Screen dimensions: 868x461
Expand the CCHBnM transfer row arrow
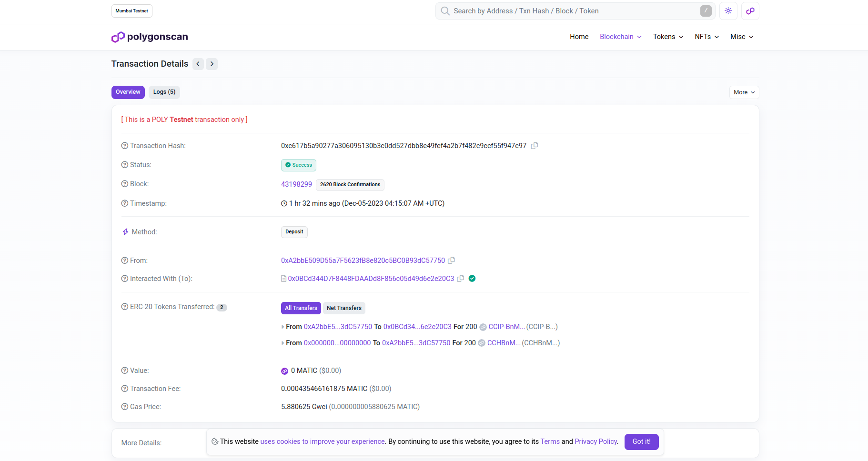tap(283, 343)
